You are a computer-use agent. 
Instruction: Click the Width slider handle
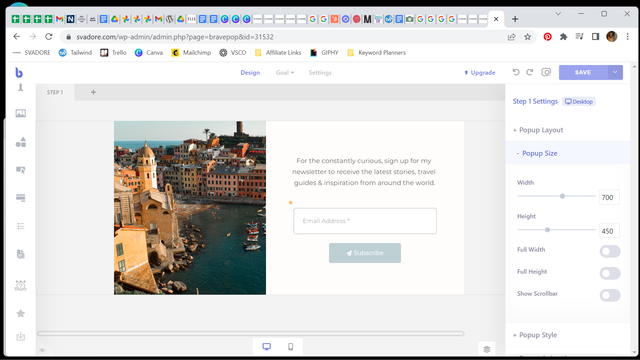(562, 196)
